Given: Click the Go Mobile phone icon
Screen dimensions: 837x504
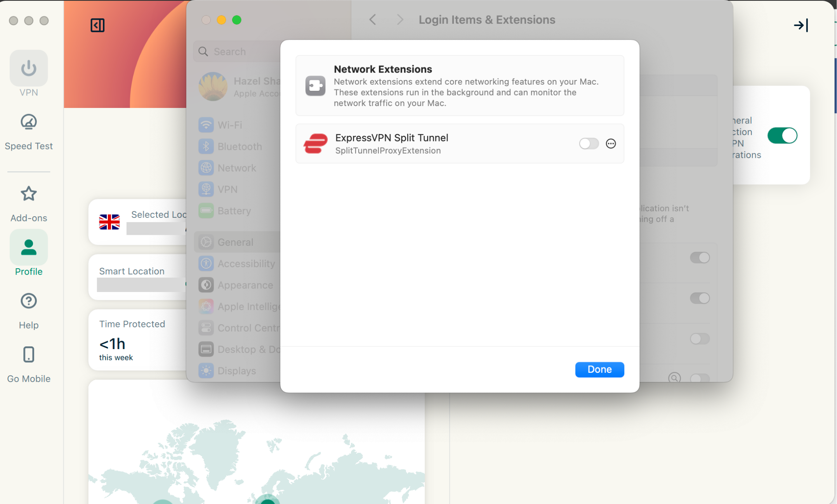Looking at the screenshot, I should [x=29, y=355].
